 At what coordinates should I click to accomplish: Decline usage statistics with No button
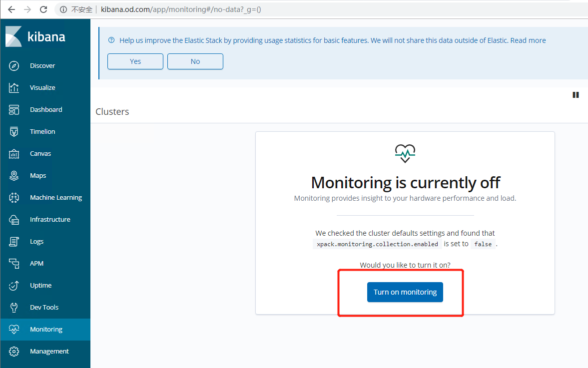195,61
